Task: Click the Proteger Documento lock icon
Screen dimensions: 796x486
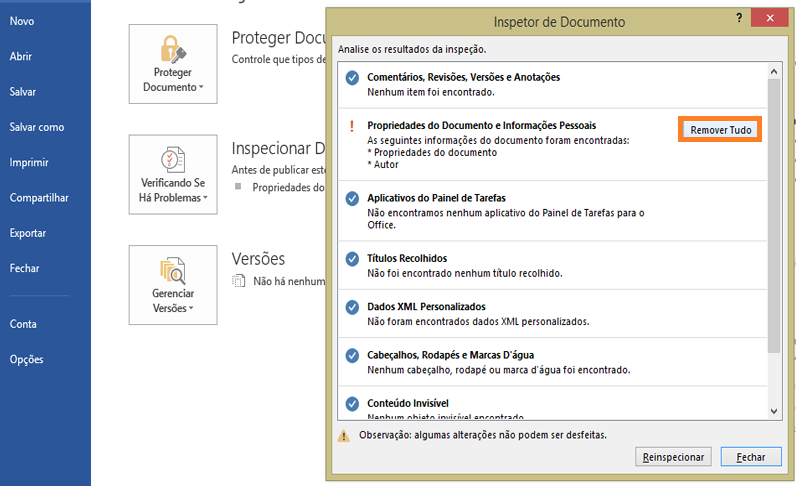Action: 173,49
